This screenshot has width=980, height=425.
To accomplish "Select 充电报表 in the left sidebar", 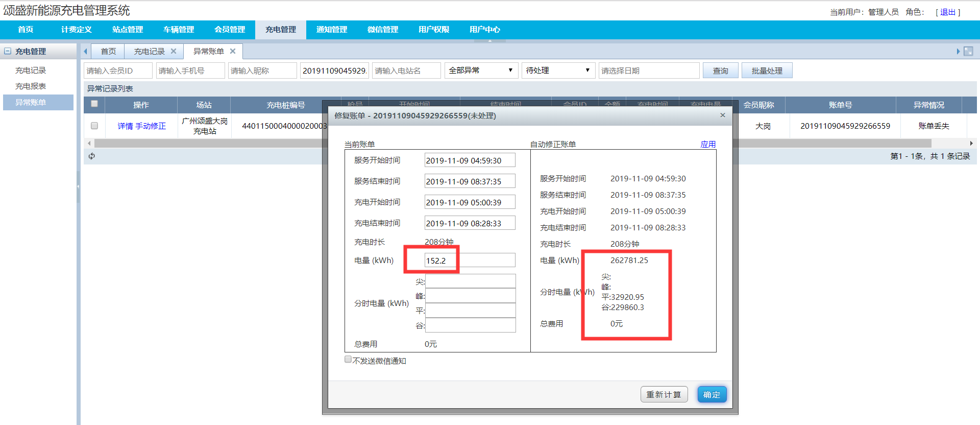I will pyautogui.click(x=31, y=86).
